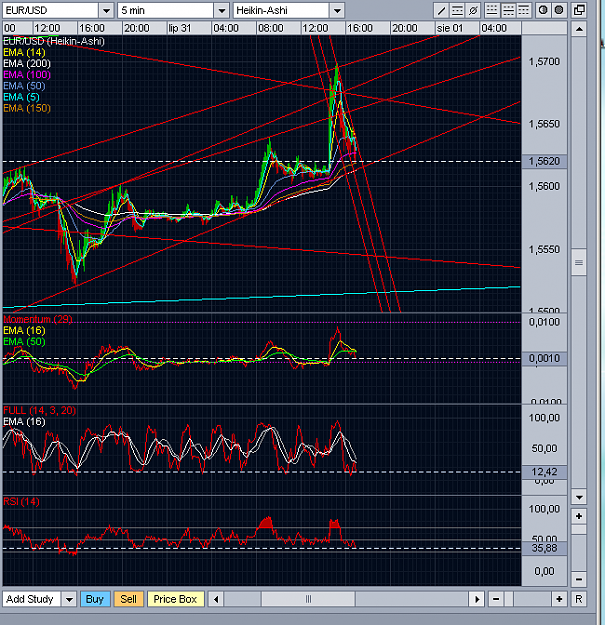Select the trend line drawing tool

point(441,10)
